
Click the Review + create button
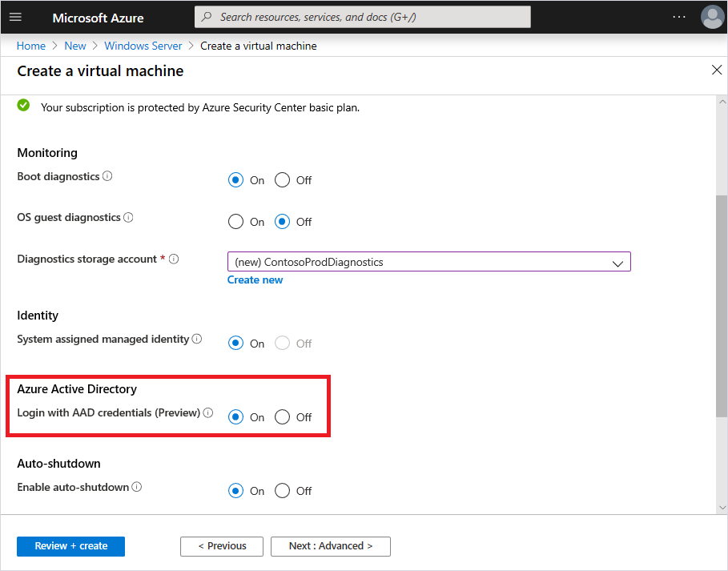pyautogui.click(x=70, y=546)
